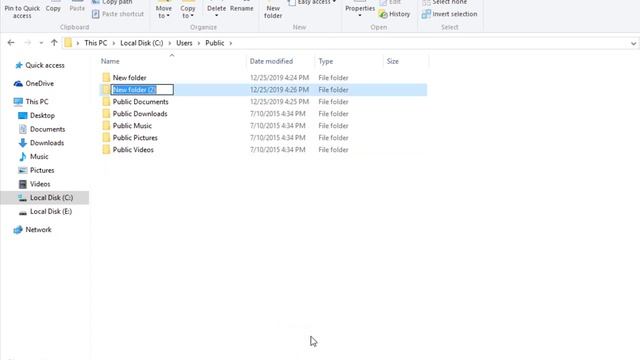Open Desktop in the navigation pane

pyautogui.click(x=42, y=116)
